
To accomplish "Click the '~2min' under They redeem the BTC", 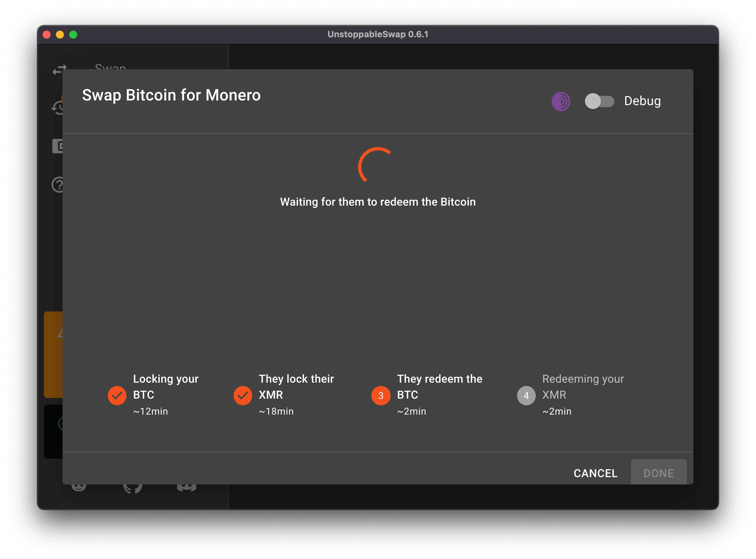I will point(412,411).
